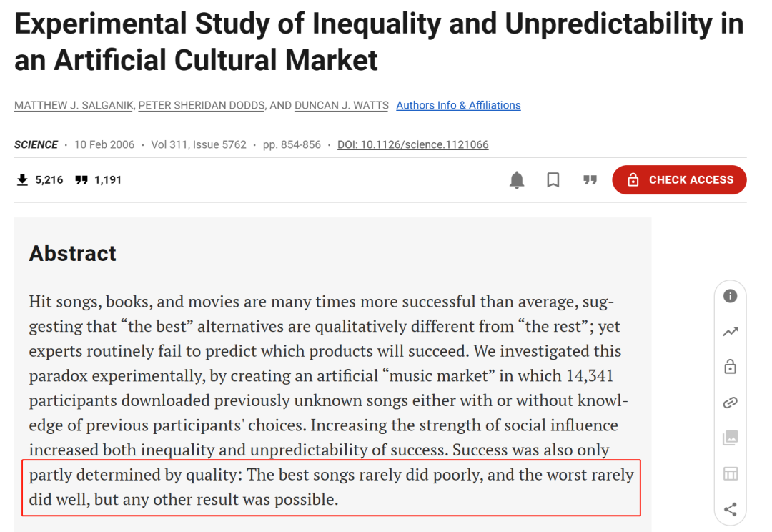This screenshot has width=772, height=532.
Task: Open the tables icon in the sidebar
Action: point(730,474)
